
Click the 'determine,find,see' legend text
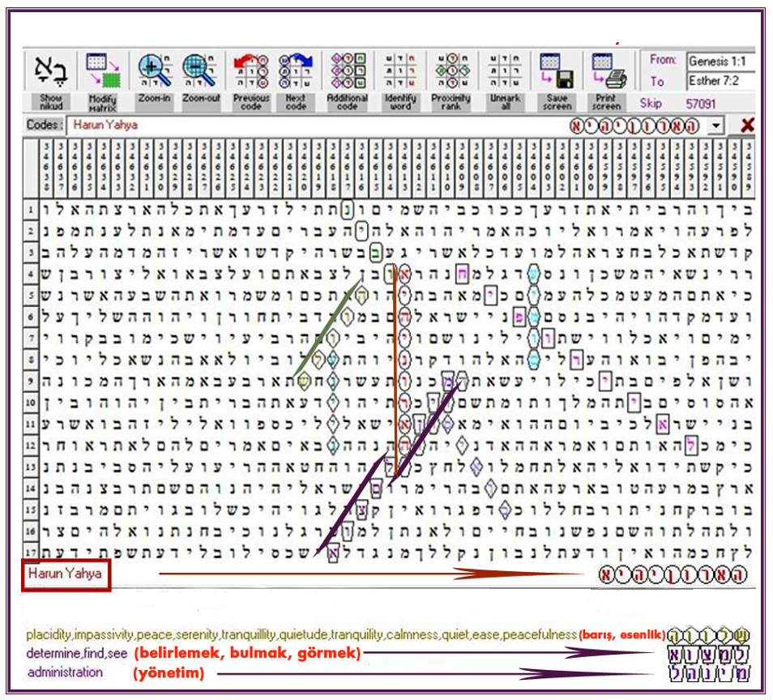pyautogui.click(x=76, y=654)
